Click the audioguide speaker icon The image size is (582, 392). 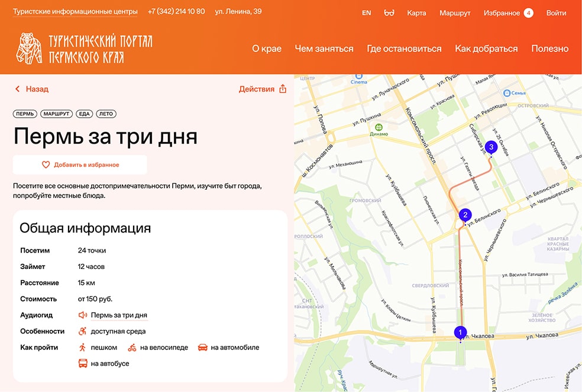pyautogui.click(x=83, y=315)
